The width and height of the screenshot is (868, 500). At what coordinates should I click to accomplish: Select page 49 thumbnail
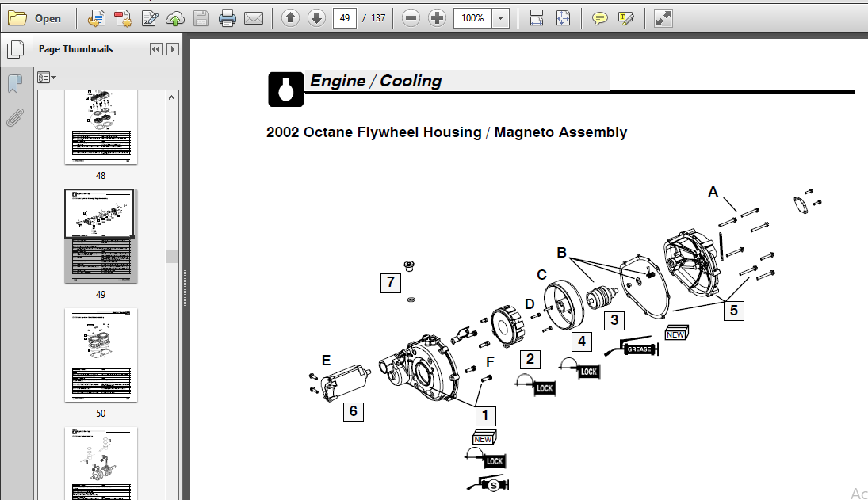click(101, 236)
